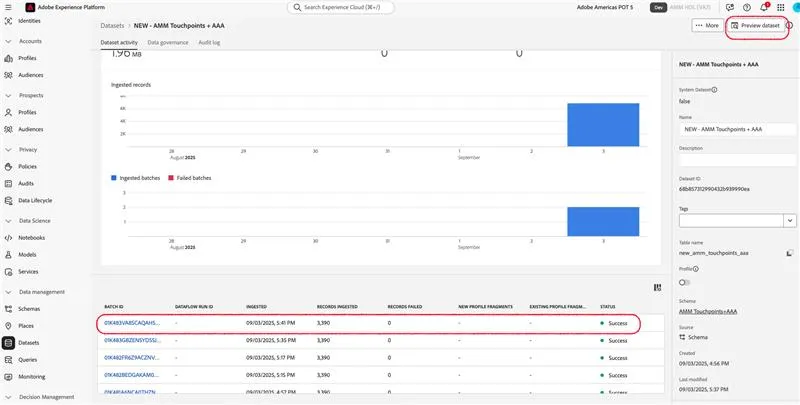The height and width of the screenshot is (405, 800).
Task: Open the Models icon in sidebar
Action: pos(8,255)
